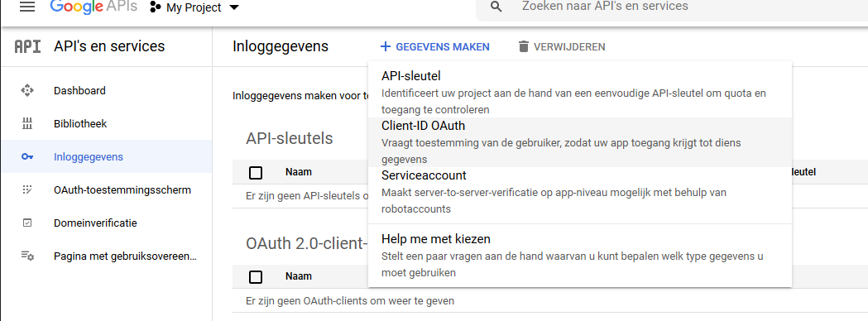
Task: Open the Dashboard page
Action: point(106,90)
